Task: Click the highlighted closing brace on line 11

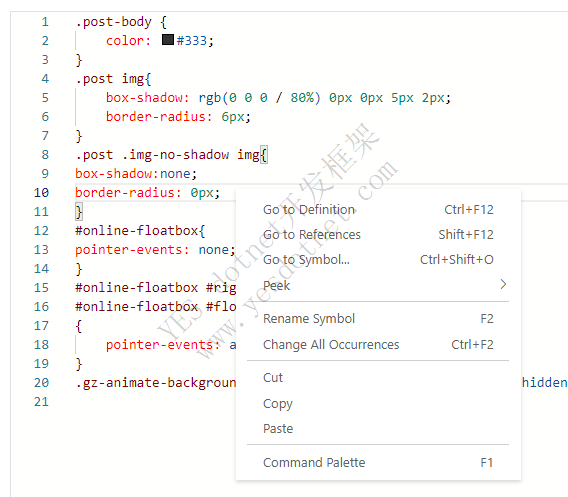Action: [79, 212]
